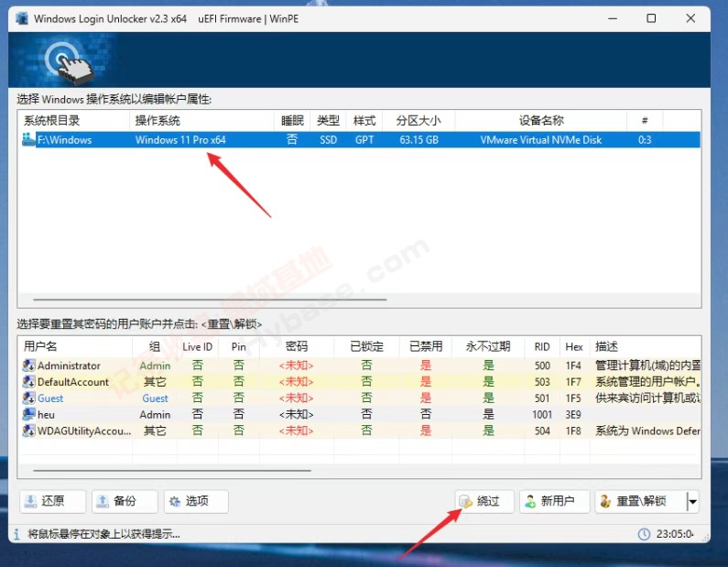Click the # column header in the system list

tap(645, 121)
